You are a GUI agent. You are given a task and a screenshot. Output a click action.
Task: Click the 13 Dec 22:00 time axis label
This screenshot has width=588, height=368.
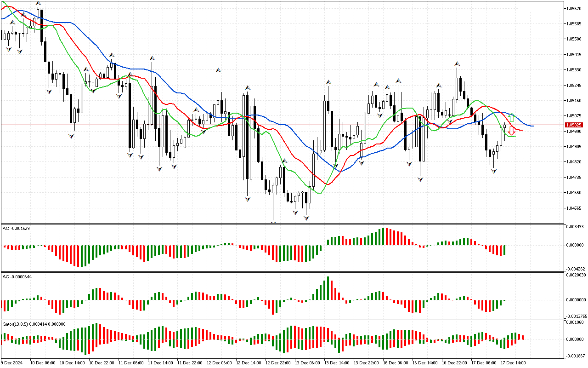tap(366, 363)
